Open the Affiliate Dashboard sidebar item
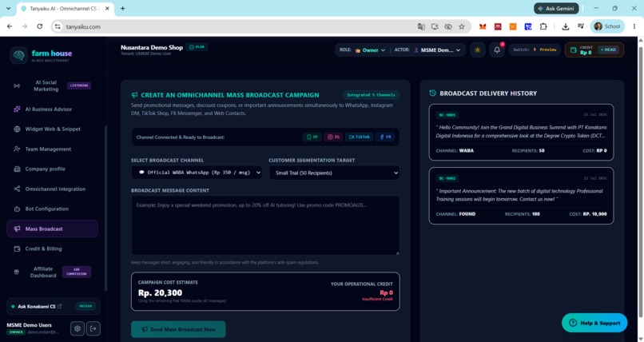The height and width of the screenshot is (342, 644). coord(52,272)
